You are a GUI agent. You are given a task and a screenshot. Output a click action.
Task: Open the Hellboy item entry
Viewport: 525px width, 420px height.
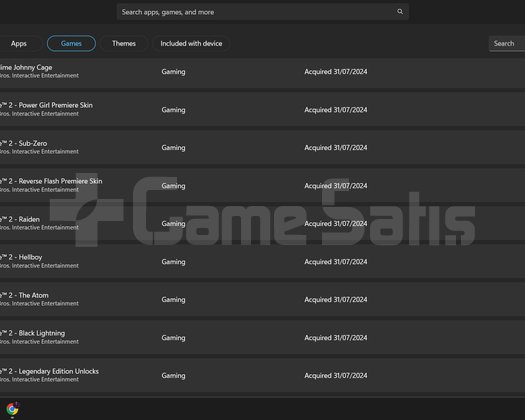tap(21, 257)
